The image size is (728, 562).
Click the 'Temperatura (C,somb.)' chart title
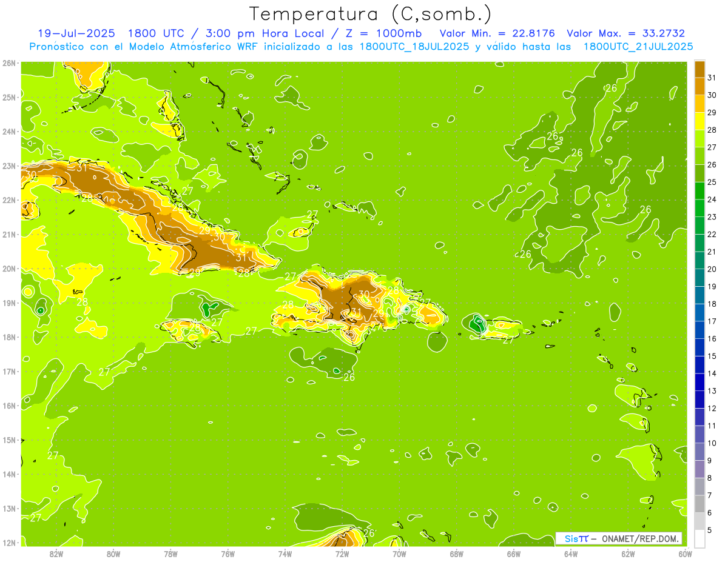370,14
